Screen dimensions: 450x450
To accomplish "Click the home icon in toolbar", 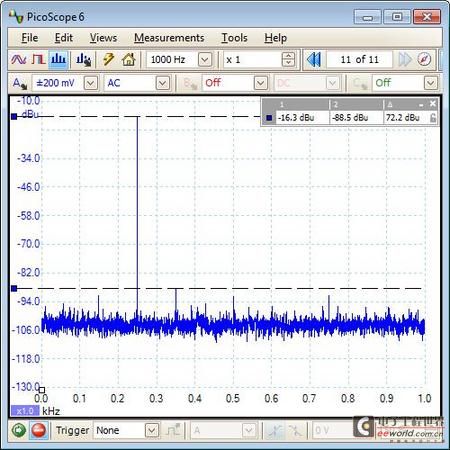I will click(129, 60).
